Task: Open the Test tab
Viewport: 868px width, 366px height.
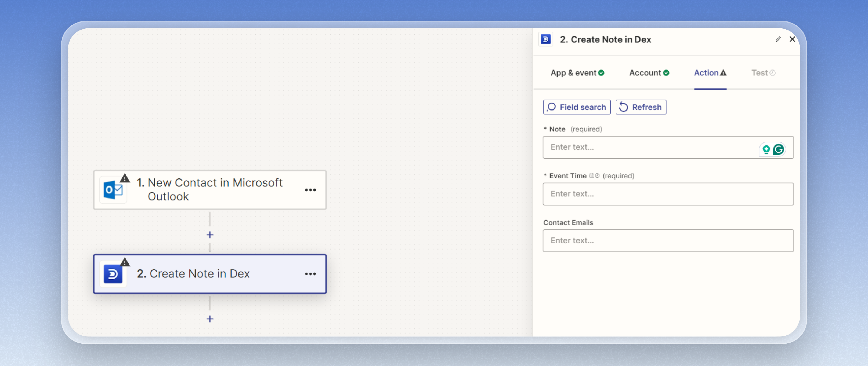Action: [x=763, y=73]
